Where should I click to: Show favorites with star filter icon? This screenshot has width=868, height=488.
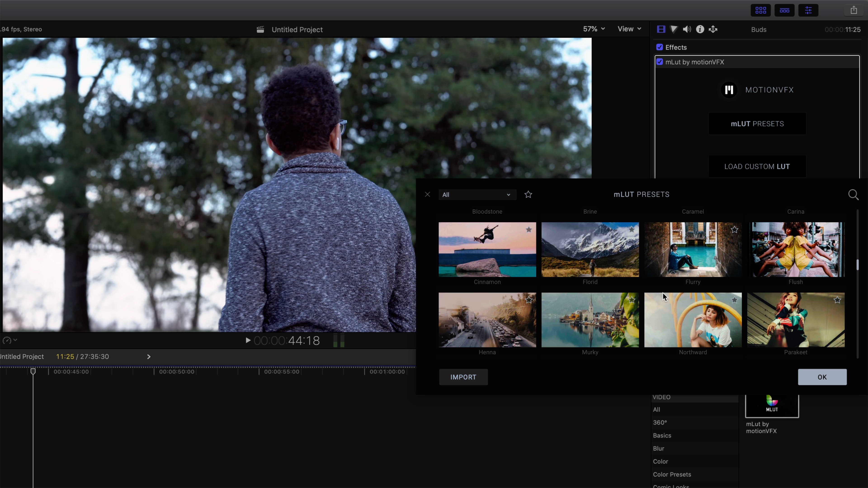pos(528,194)
